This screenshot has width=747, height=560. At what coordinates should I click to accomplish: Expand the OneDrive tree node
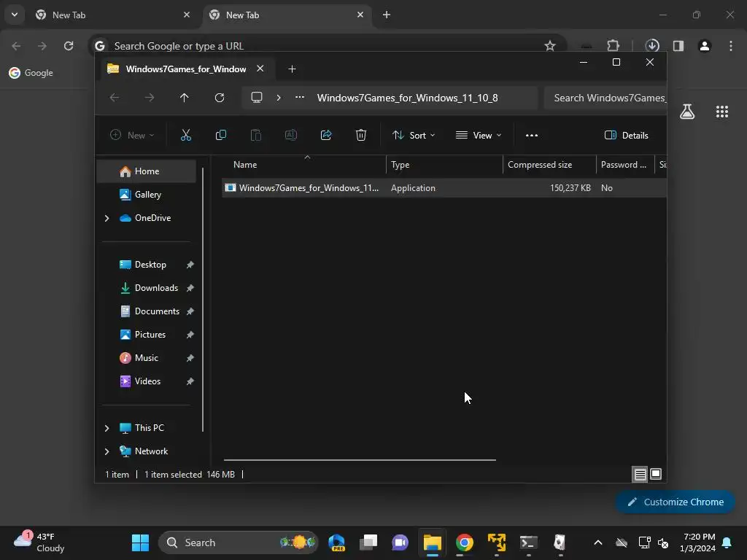pyautogui.click(x=107, y=218)
